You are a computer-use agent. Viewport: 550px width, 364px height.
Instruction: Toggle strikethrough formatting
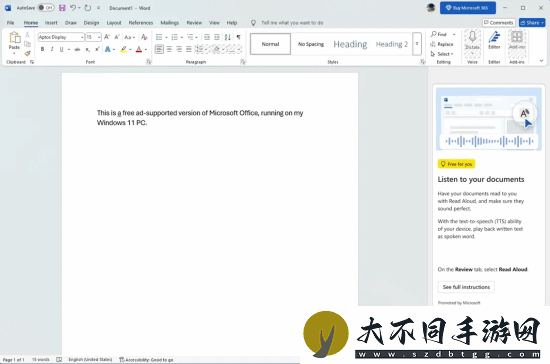pyautogui.click(x=78, y=49)
